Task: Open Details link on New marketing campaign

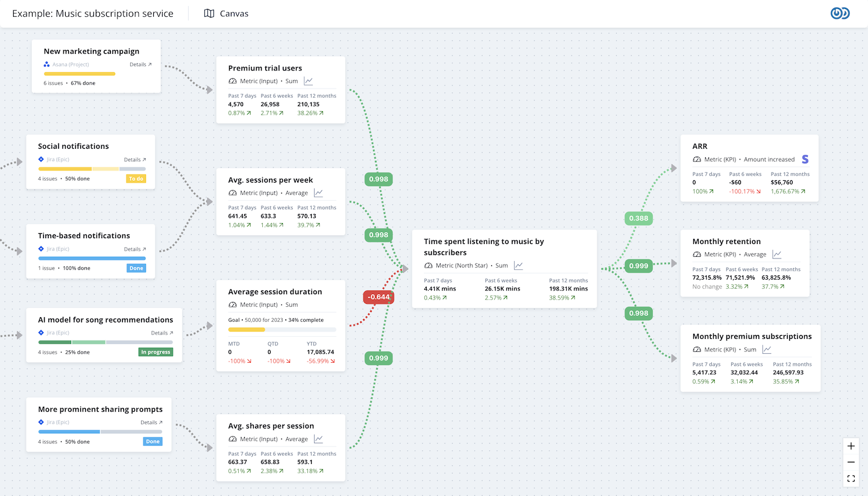Action: click(140, 64)
